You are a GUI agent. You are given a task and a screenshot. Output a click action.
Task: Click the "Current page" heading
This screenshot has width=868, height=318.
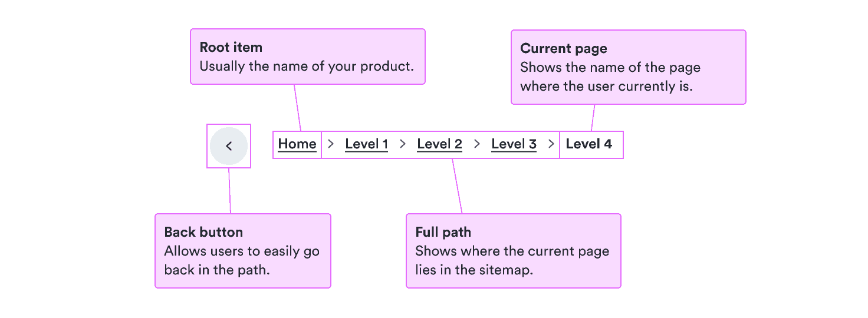pyautogui.click(x=563, y=49)
